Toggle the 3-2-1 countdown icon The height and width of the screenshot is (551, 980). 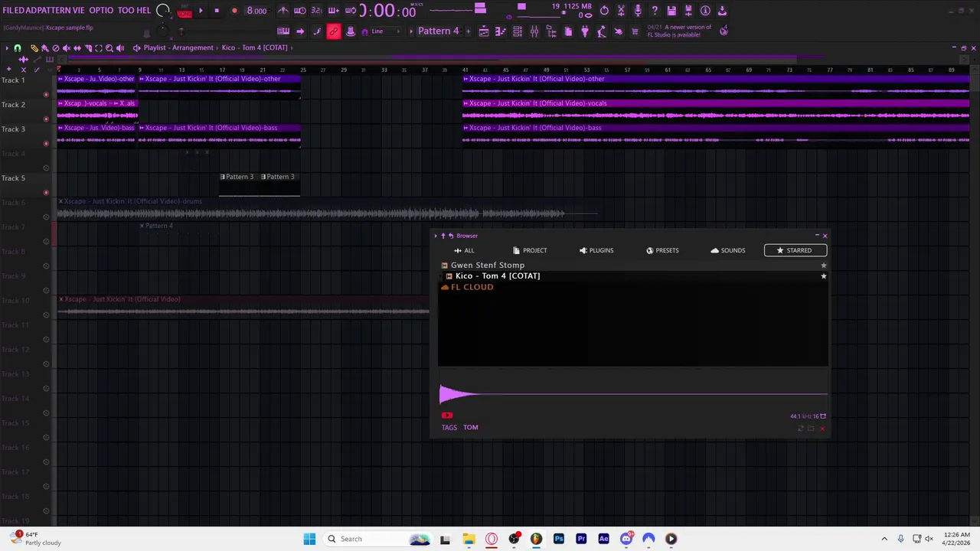point(316,11)
